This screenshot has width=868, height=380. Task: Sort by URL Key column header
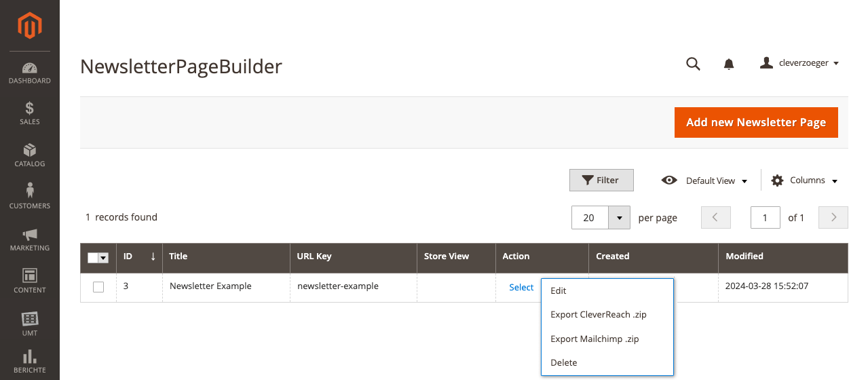354,256
